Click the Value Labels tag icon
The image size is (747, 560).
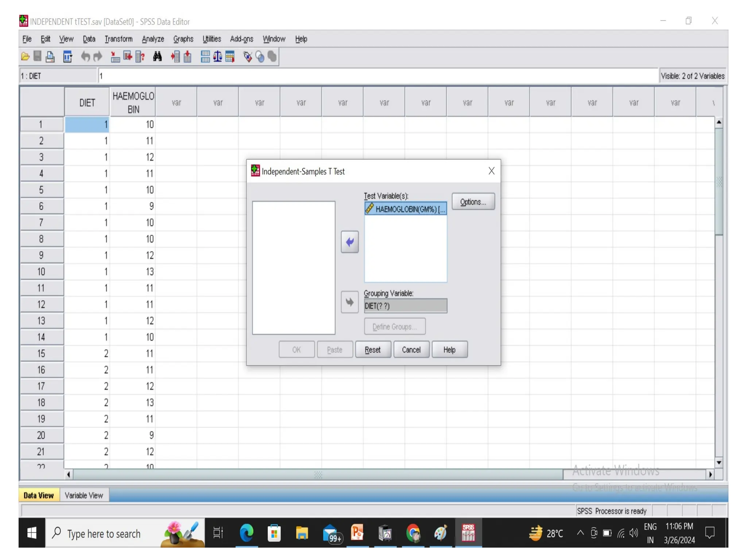(x=248, y=57)
